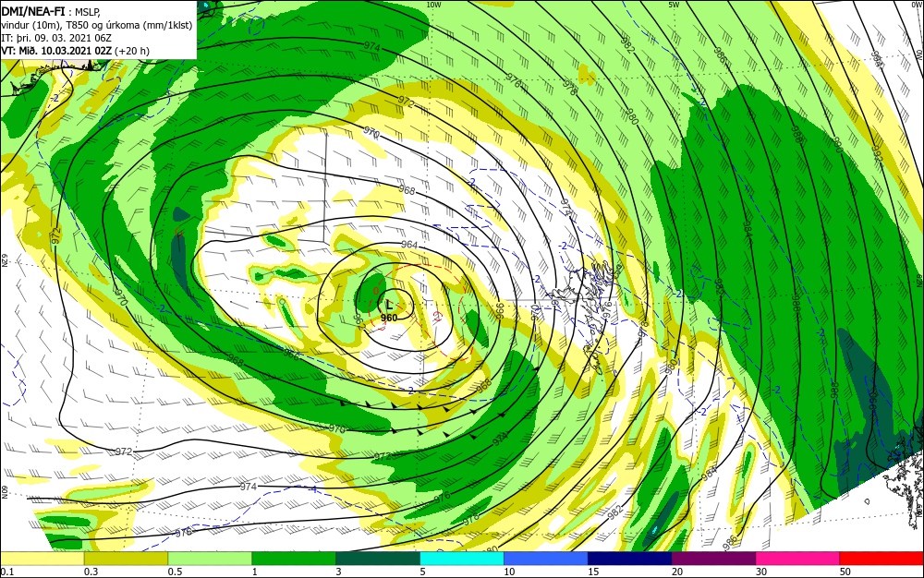Click the legend value label 0.3
This screenshot has width=924, height=578.
[91, 572]
